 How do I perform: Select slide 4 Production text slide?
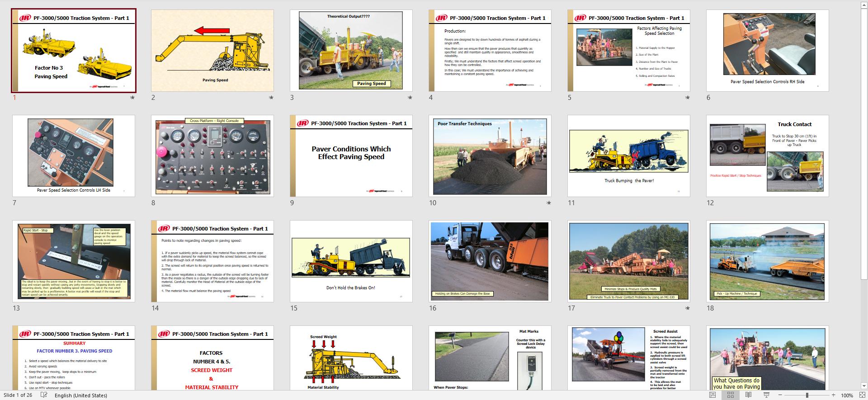pos(490,51)
